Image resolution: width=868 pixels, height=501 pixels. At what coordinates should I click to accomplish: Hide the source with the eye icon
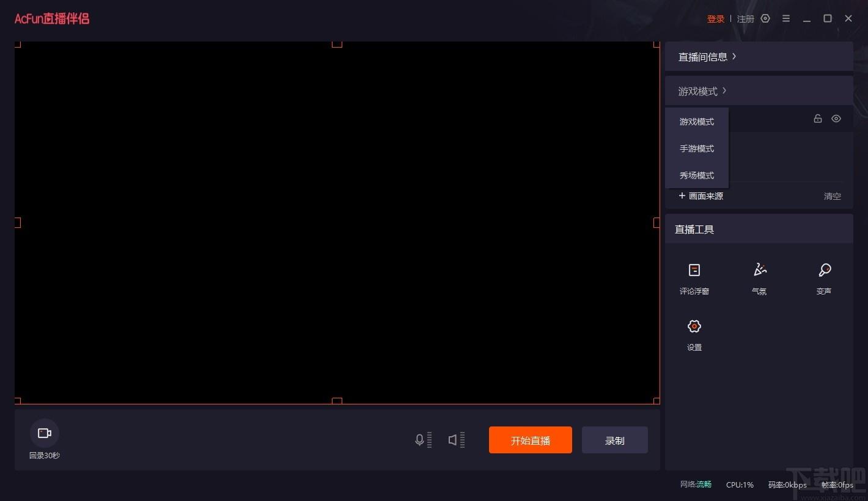point(836,119)
